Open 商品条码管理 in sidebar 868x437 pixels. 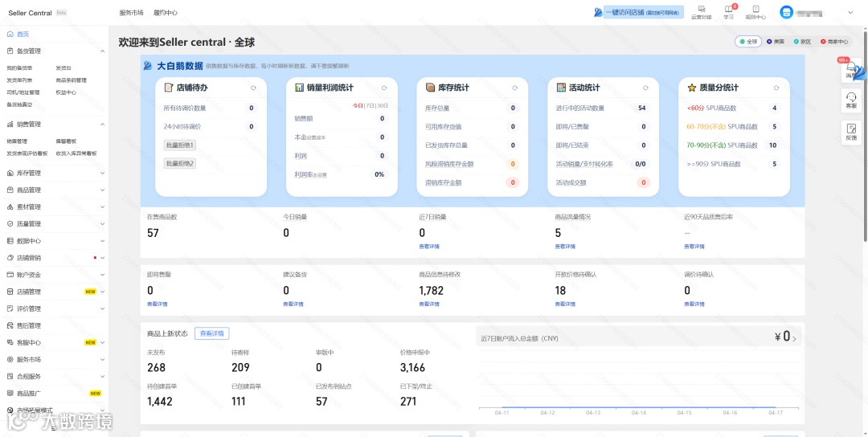(x=72, y=80)
